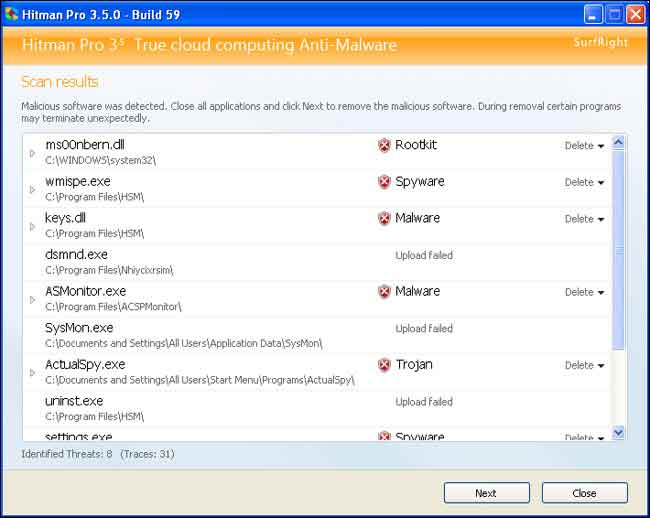Click Upload failed status for SysMon.exe
The height and width of the screenshot is (518, 650).
pos(424,329)
